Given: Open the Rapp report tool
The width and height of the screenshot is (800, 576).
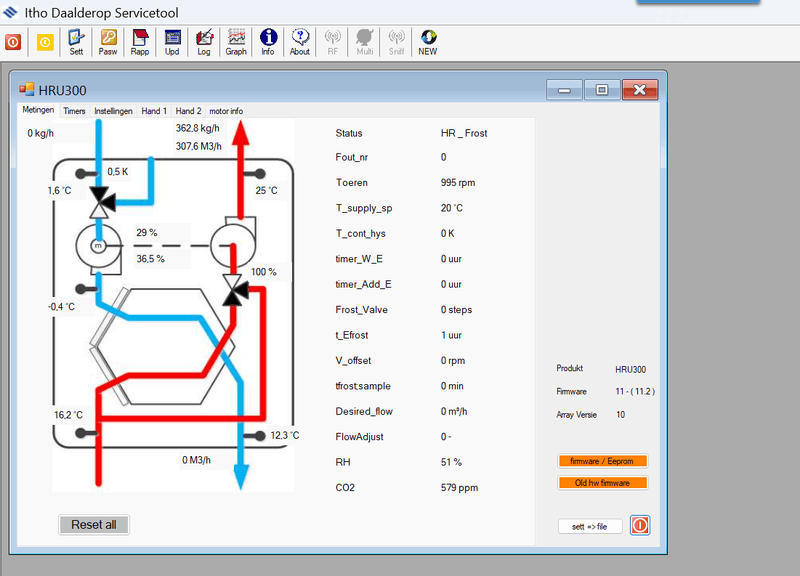Looking at the screenshot, I should pos(140,42).
